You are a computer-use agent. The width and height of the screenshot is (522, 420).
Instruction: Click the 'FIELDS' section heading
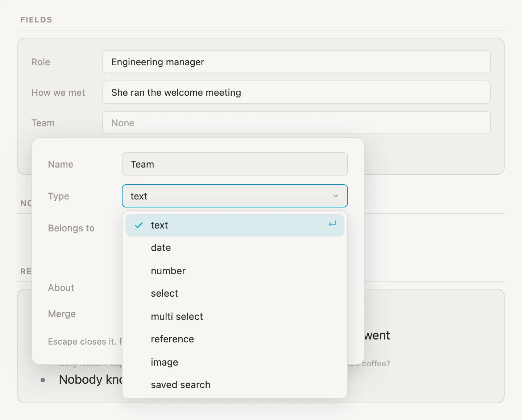pos(36,20)
